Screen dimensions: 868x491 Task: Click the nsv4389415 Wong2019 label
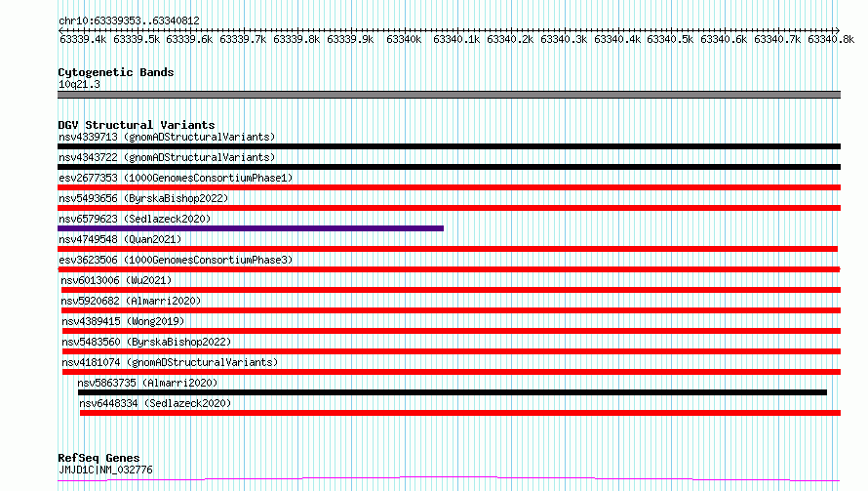point(123,321)
